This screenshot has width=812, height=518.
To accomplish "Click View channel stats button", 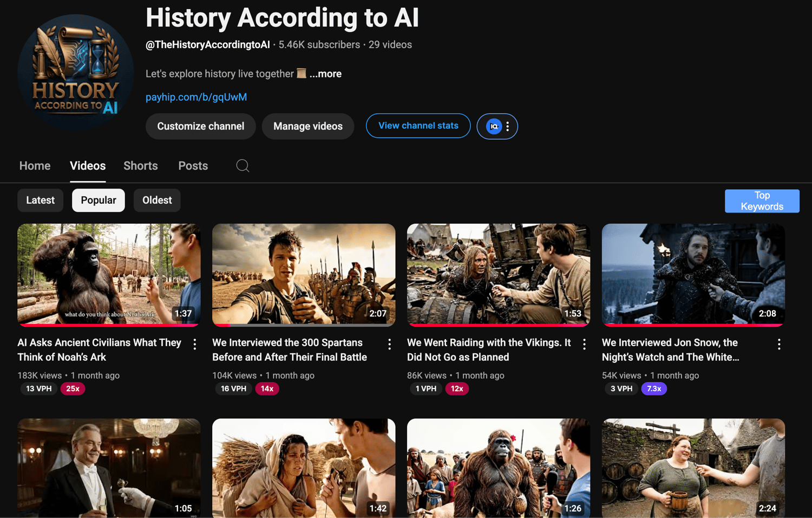I will pyautogui.click(x=418, y=126).
